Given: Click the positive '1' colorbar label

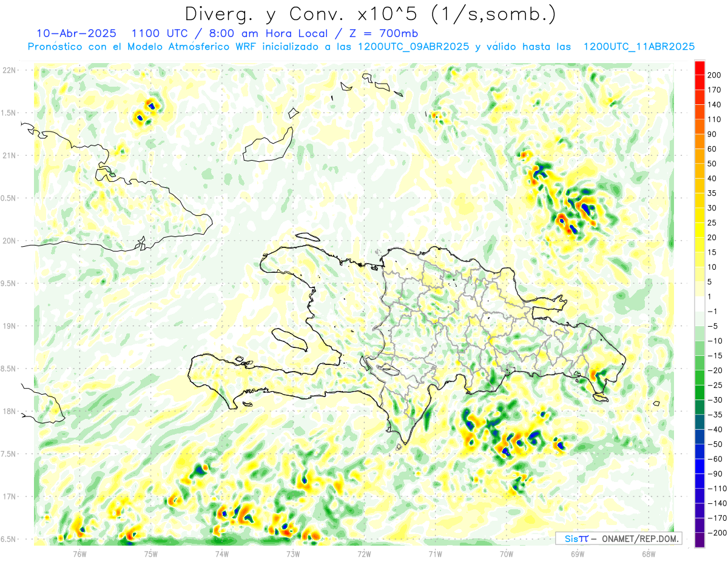Looking at the screenshot, I should point(710,296).
